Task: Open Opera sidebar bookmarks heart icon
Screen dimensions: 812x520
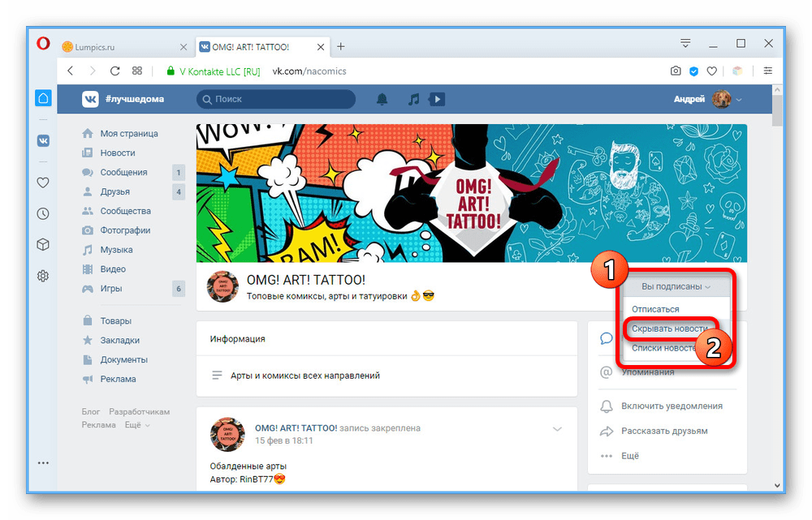Action: [44, 183]
